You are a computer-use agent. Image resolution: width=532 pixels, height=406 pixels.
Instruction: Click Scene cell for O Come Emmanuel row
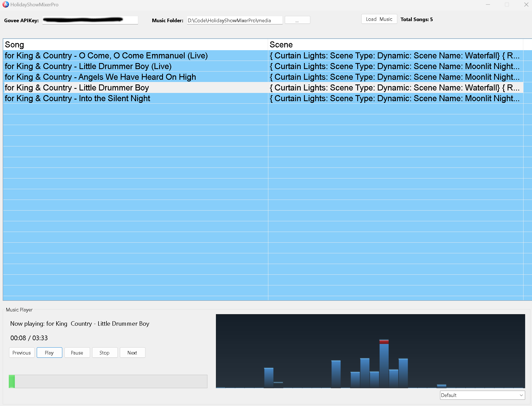click(x=395, y=56)
